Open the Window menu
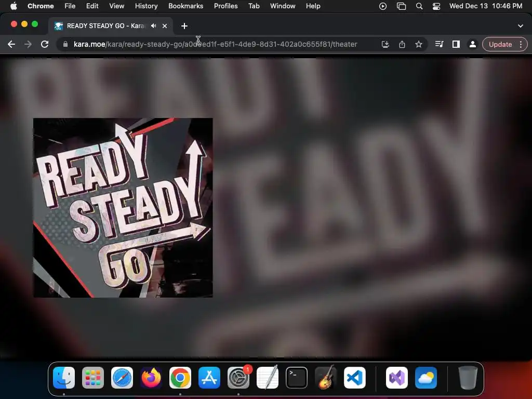Viewport: 532px width, 399px height. tap(283, 6)
